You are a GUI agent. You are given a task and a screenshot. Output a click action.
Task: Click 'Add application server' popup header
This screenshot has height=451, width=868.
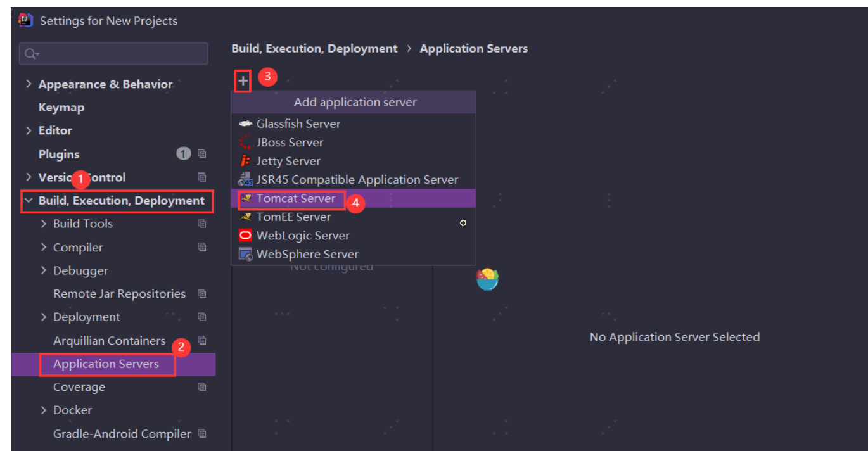pyautogui.click(x=355, y=102)
